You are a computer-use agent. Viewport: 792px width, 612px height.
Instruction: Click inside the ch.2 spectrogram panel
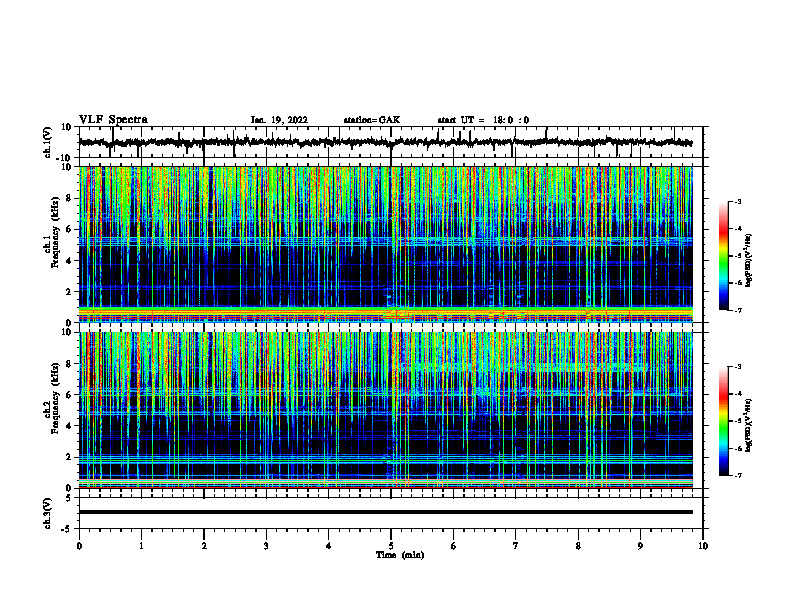tap(385, 410)
